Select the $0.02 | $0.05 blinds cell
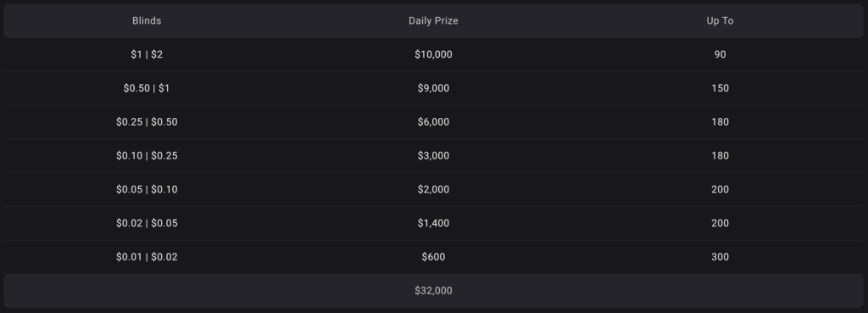This screenshot has width=868, height=313. 147,223
